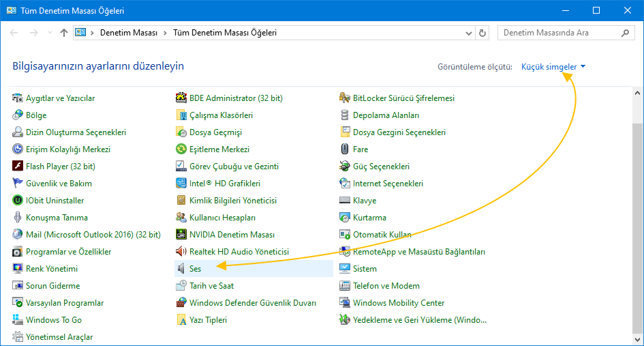
Task: Open Kimlik Bilgileri Yöneticisi link
Action: click(x=233, y=201)
